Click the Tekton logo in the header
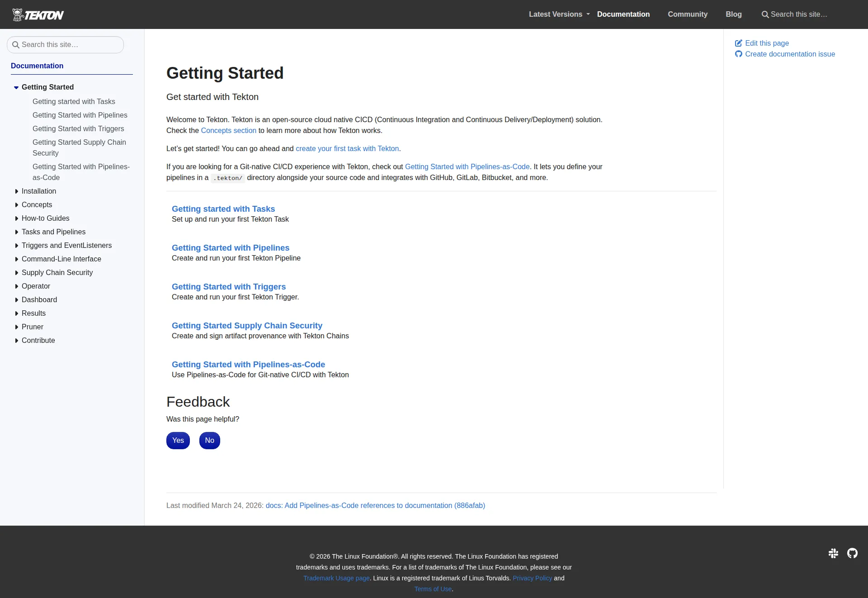This screenshot has height=598, width=868. click(38, 14)
